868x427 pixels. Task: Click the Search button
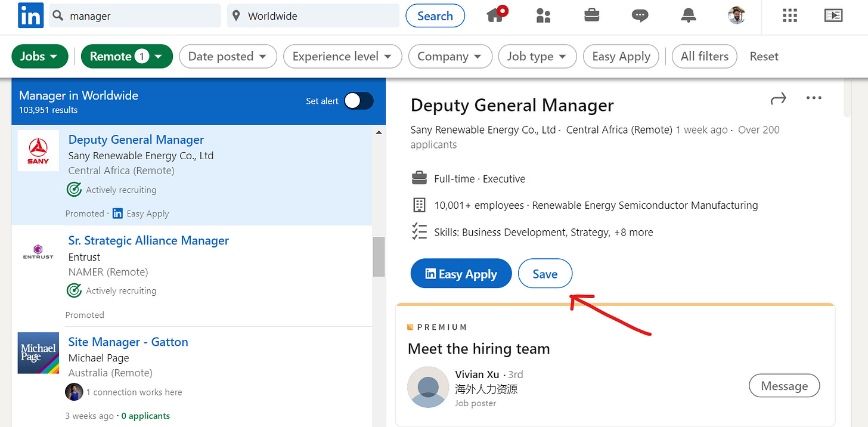(x=435, y=16)
